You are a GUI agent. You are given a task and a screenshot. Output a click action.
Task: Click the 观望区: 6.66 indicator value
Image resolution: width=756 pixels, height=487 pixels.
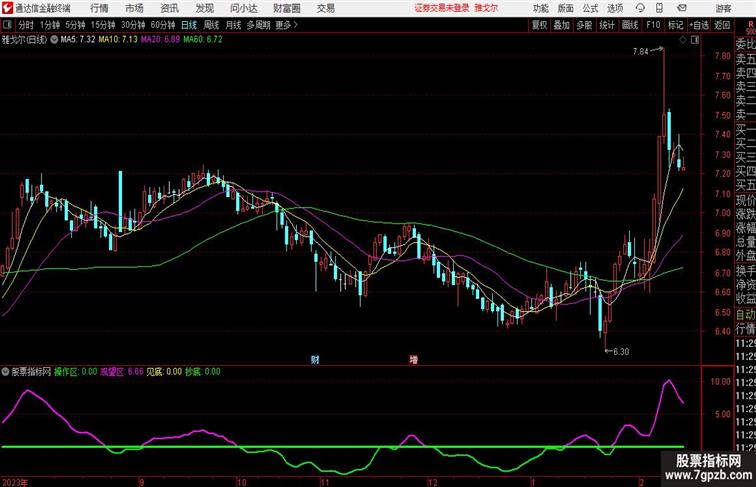tap(122, 372)
